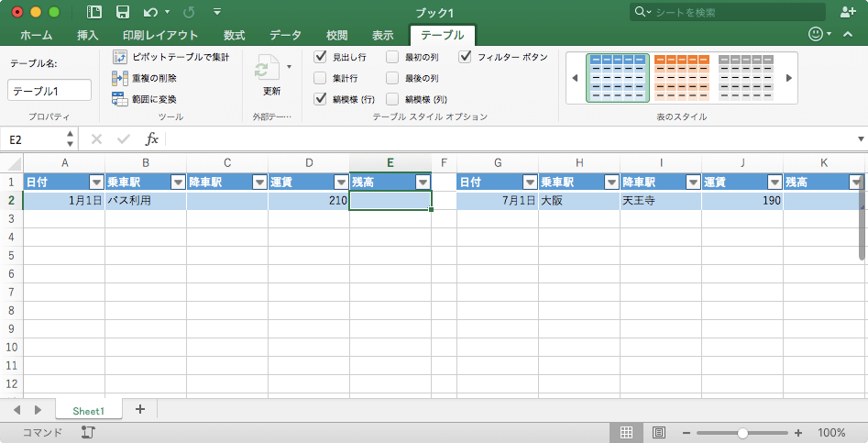Switch to the 表示 tab

pos(382,35)
